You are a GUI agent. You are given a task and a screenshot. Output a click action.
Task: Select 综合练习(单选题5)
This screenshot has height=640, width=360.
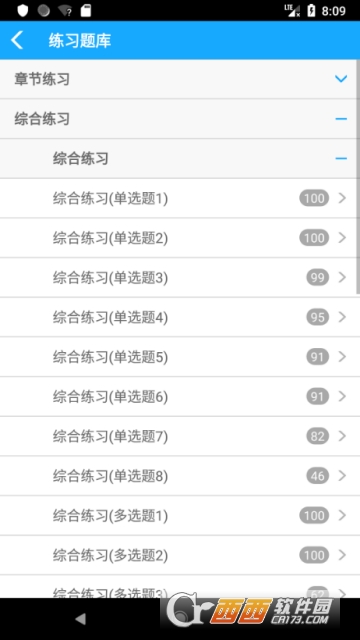(180, 357)
